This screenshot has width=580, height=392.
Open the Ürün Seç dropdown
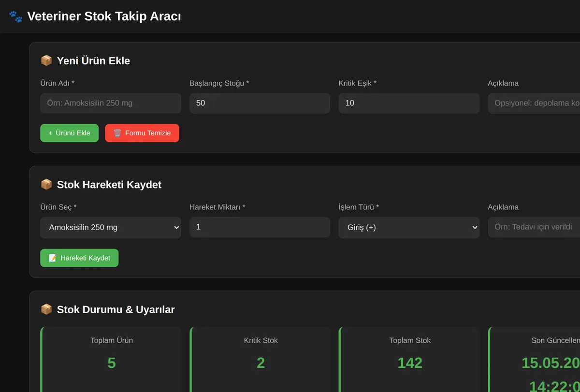tap(111, 227)
